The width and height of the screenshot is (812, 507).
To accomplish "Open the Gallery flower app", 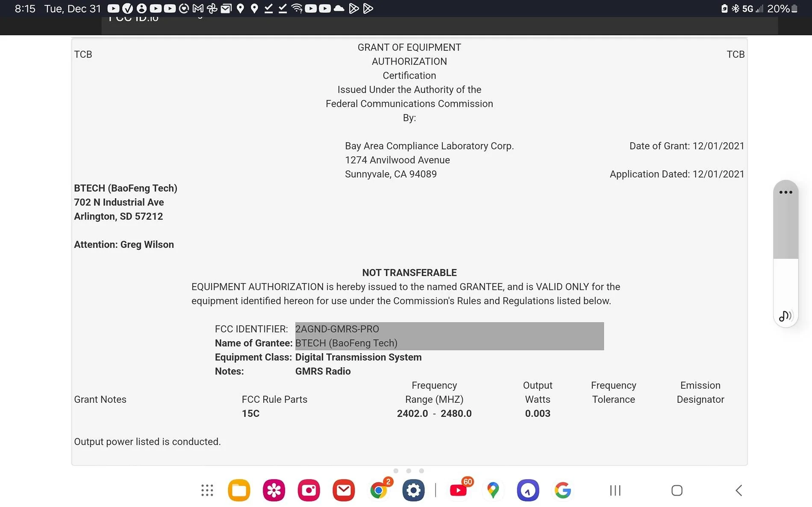I will 274,490.
